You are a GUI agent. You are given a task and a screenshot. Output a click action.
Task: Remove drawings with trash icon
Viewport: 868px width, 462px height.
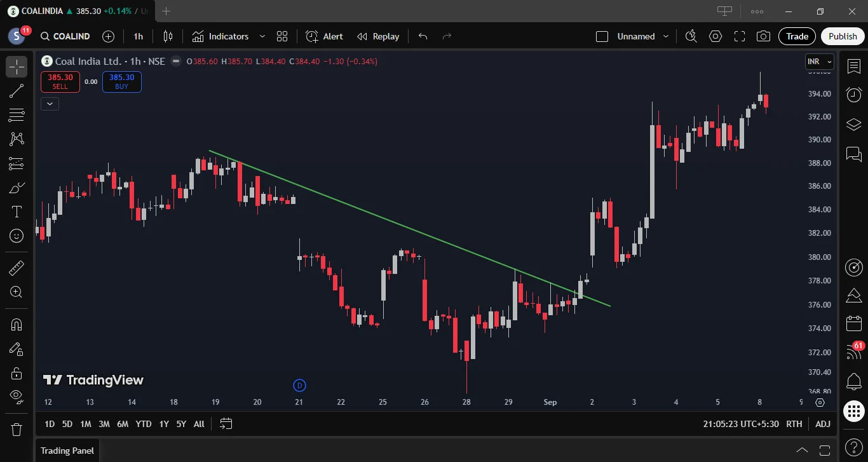pyautogui.click(x=17, y=430)
